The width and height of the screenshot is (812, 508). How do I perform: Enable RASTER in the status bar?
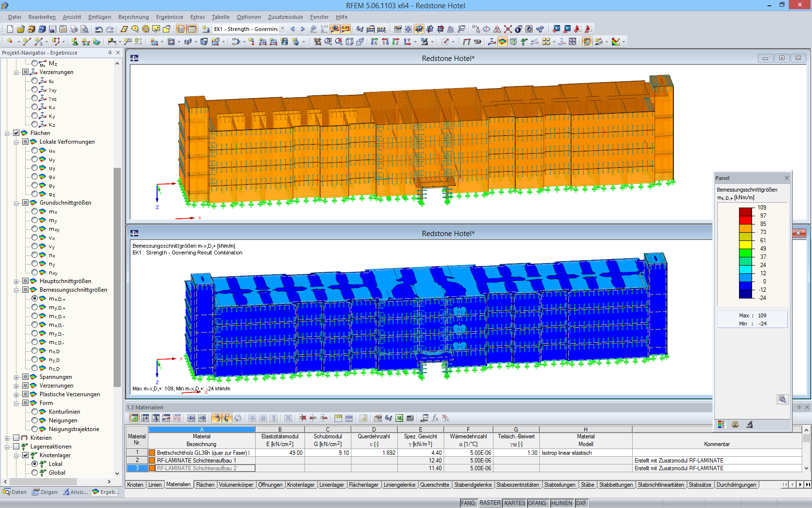(490, 503)
